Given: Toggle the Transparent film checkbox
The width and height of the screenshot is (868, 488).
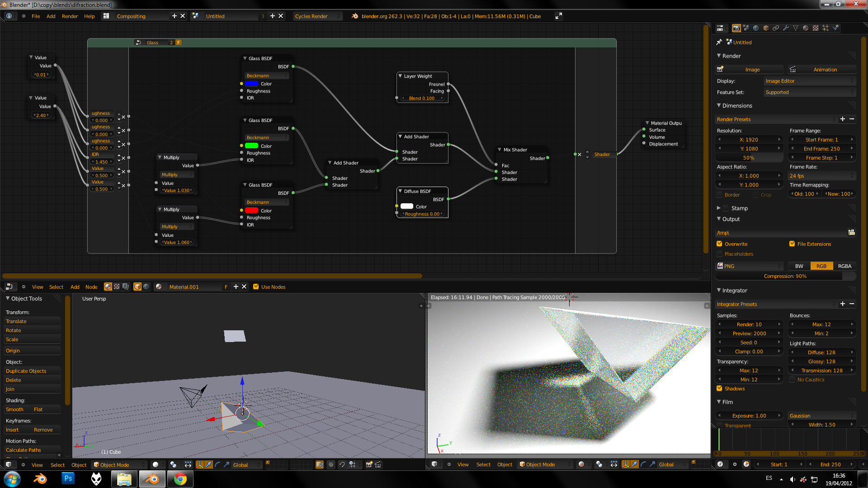Looking at the screenshot, I should click(x=720, y=425).
